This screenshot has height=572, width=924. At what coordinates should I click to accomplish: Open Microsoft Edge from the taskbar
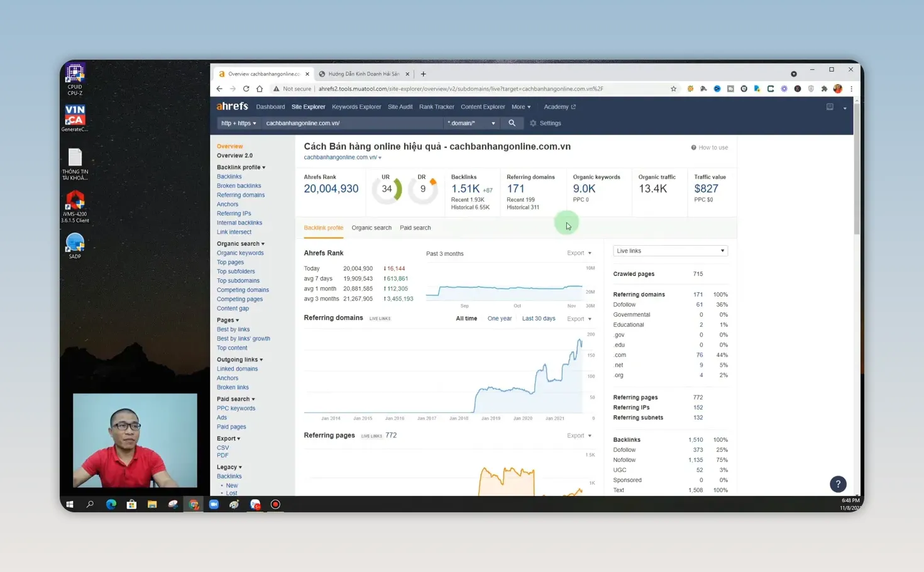point(111,504)
